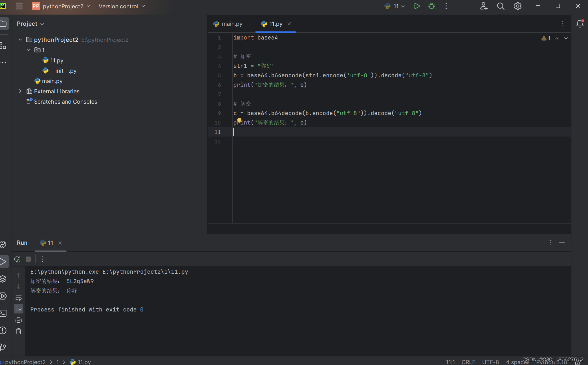Screen dimensions: 588x365
Task: Click the Debug bug icon
Action: pos(432,6)
